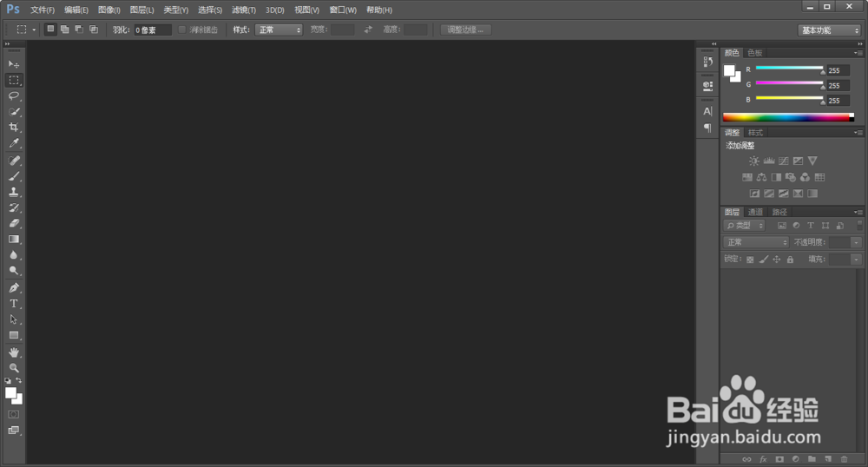Select the Brush tool

[14, 176]
